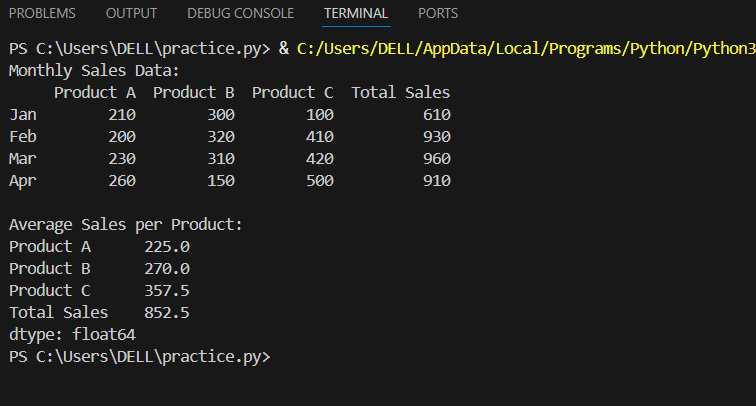Click the Mar Product C value 420
The width and height of the screenshot is (756, 406).
coord(320,159)
